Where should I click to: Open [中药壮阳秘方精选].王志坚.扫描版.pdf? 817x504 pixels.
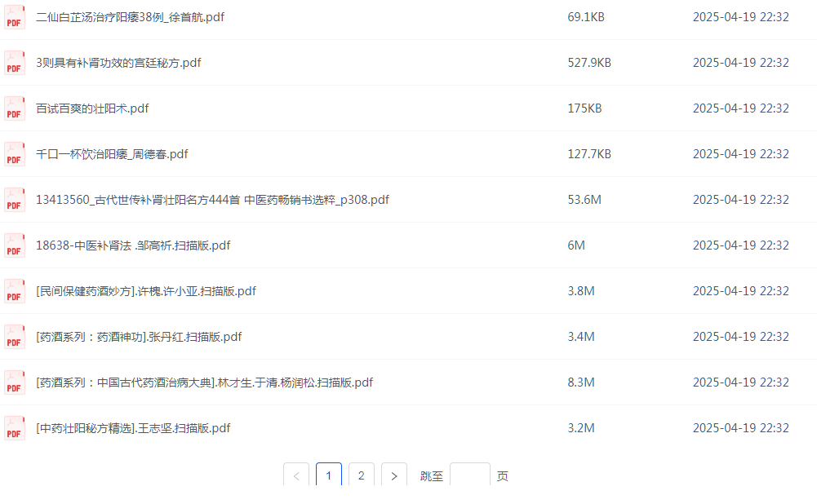click(x=133, y=428)
